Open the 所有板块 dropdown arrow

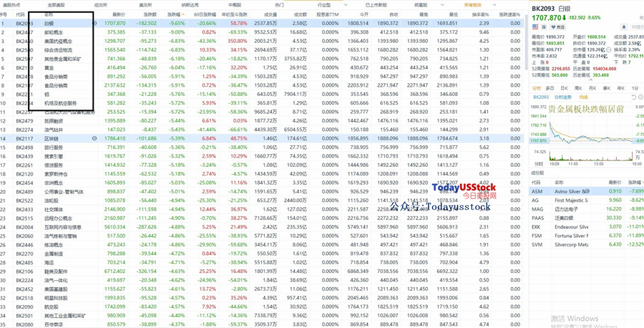pos(494,5)
